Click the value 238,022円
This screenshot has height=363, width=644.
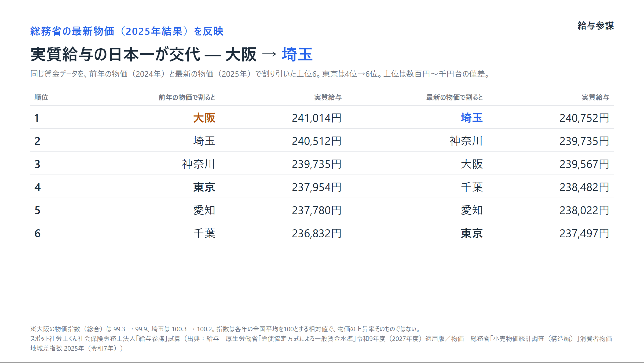[584, 210]
